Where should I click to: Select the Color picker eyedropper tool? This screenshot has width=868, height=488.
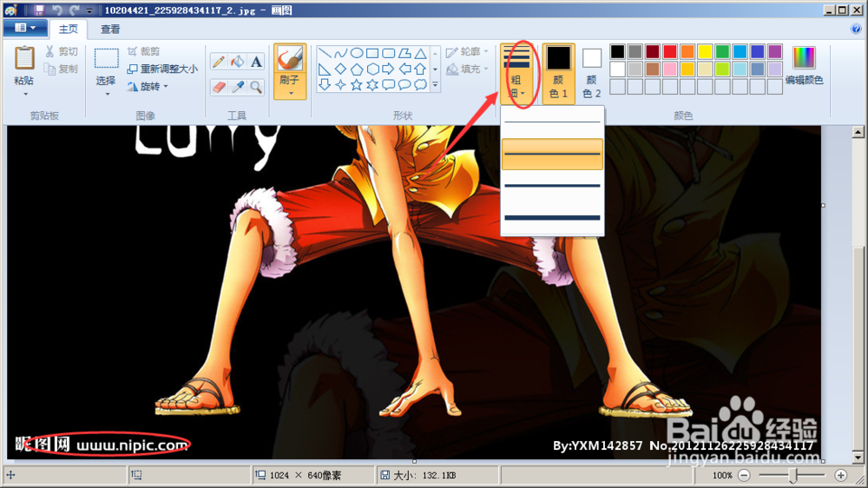[x=238, y=87]
